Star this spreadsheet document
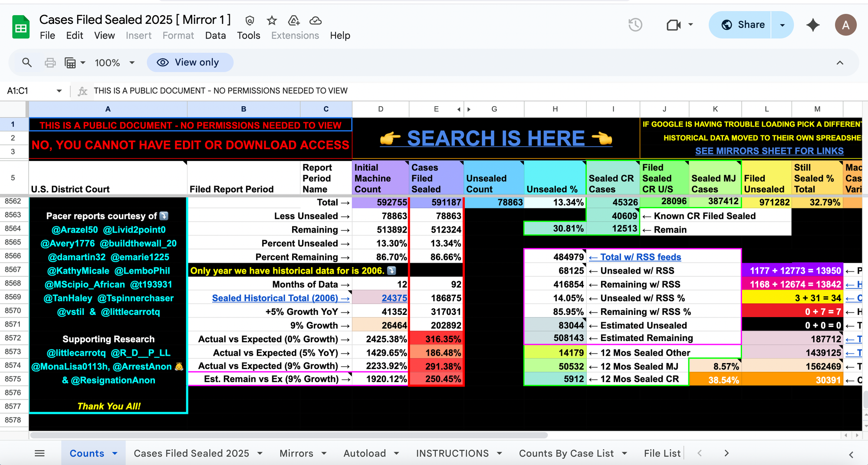 (x=272, y=20)
